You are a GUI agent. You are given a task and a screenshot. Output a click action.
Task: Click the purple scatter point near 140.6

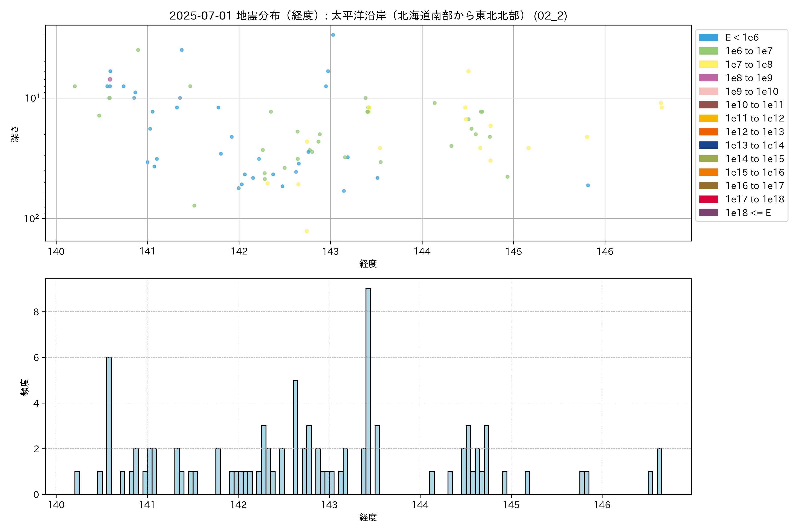click(110, 79)
